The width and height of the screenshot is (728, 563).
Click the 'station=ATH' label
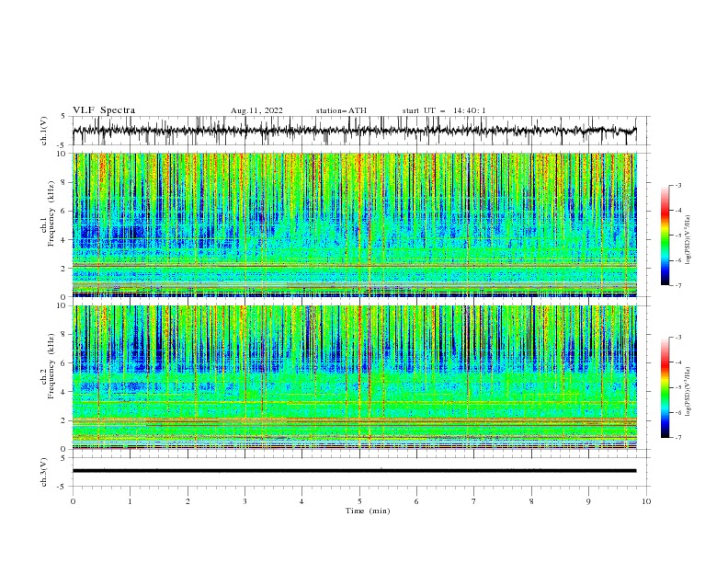(x=341, y=110)
